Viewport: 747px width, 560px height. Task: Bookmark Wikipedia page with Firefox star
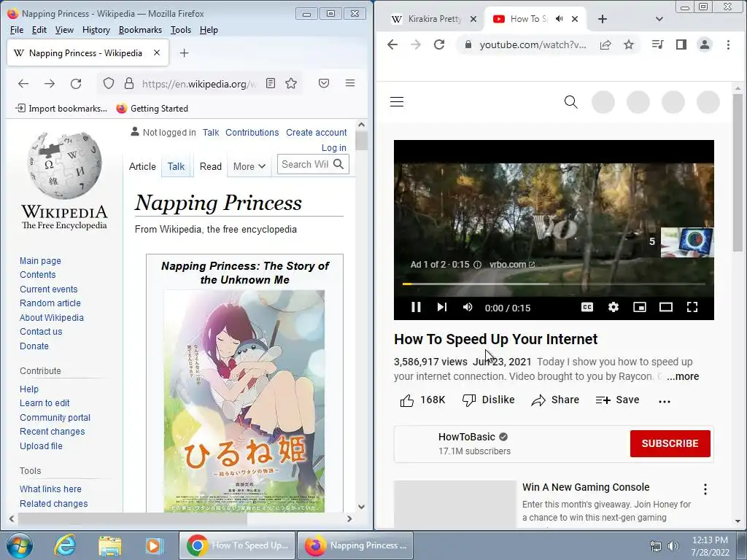(x=291, y=83)
